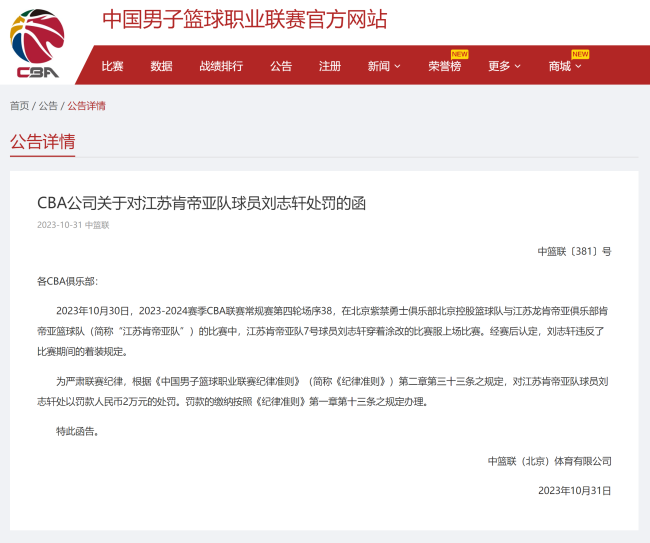Screen dimensions: 650x543
Task: Click 注册 in the top navigation
Action: point(330,66)
